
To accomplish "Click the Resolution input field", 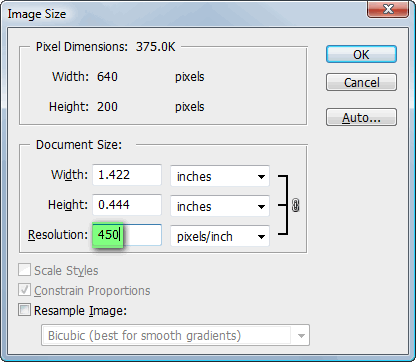I will [127, 235].
